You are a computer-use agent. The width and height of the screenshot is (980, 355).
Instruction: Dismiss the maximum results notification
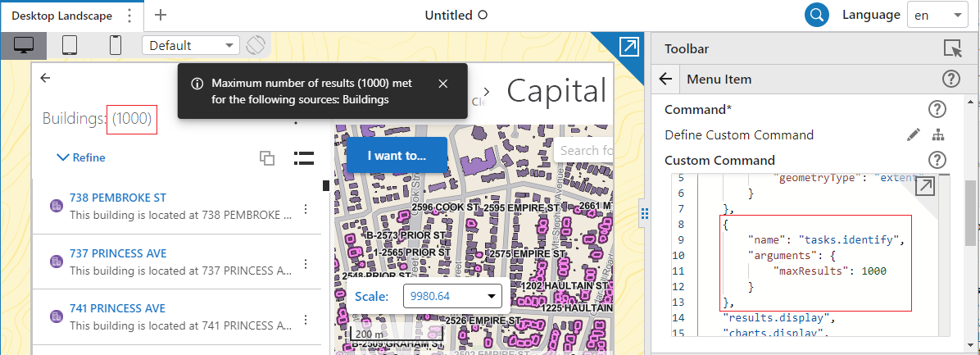443,84
